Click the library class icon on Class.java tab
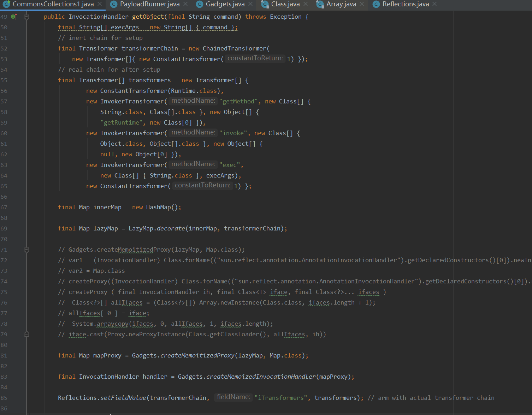 [265, 4]
